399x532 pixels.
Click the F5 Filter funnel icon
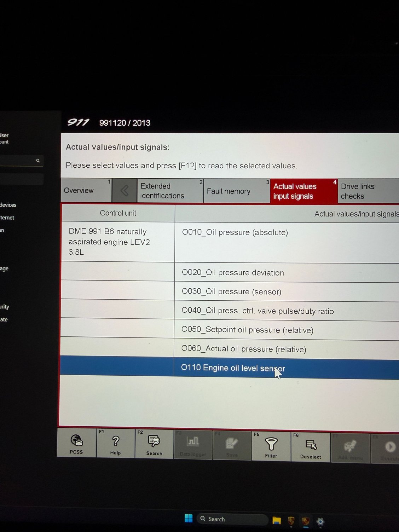[x=271, y=447]
